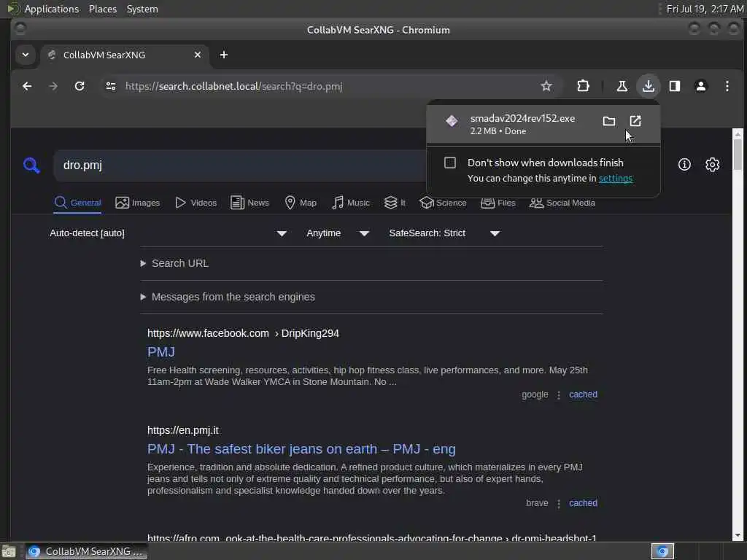Open the Auto-detect language dropdown
747x560 pixels.
click(168, 233)
